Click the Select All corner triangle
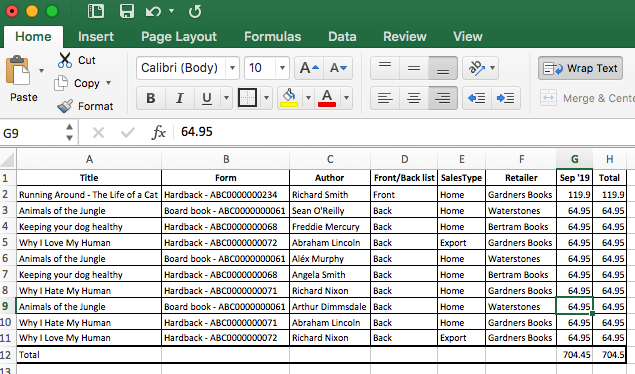Viewport: 635px width, 374px height. [x=8, y=159]
